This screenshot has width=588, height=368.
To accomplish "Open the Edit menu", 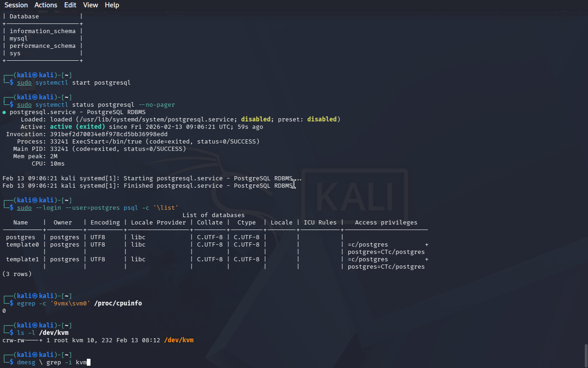I will pos(70,5).
